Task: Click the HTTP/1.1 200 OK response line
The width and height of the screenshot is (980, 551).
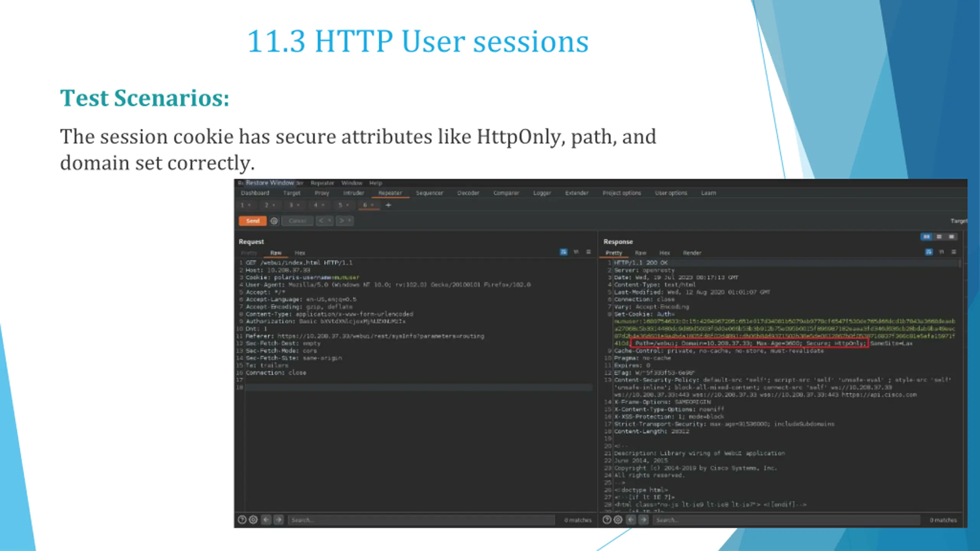Action: [x=641, y=263]
